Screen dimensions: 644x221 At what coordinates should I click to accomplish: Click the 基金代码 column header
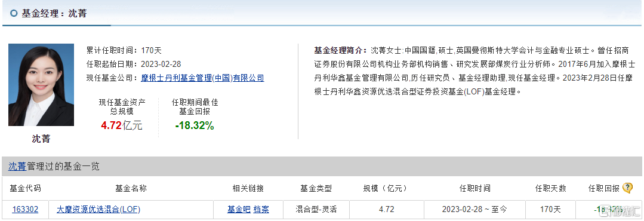tap(25, 189)
